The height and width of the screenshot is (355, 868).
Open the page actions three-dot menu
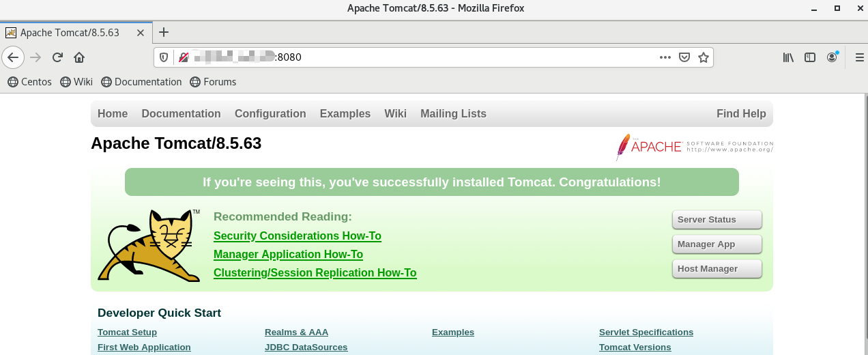[x=665, y=57]
